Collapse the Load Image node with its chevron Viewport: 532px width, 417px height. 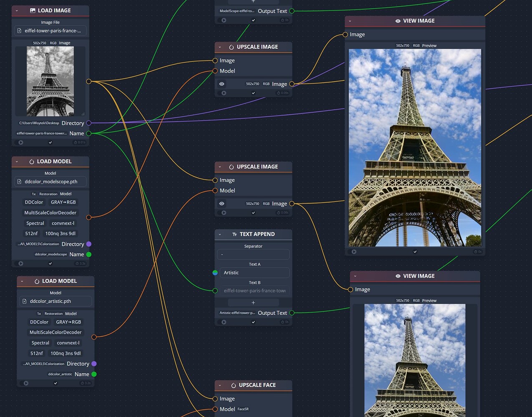point(17,10)
